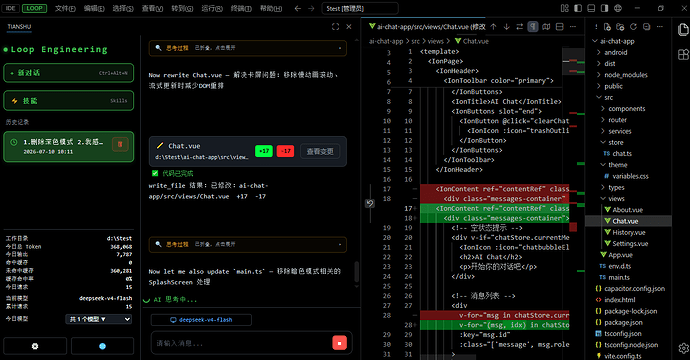This screenshot has height=360, width=690.
Task: Navigate forward with the right arrow
Action: (x=311, y=8)
